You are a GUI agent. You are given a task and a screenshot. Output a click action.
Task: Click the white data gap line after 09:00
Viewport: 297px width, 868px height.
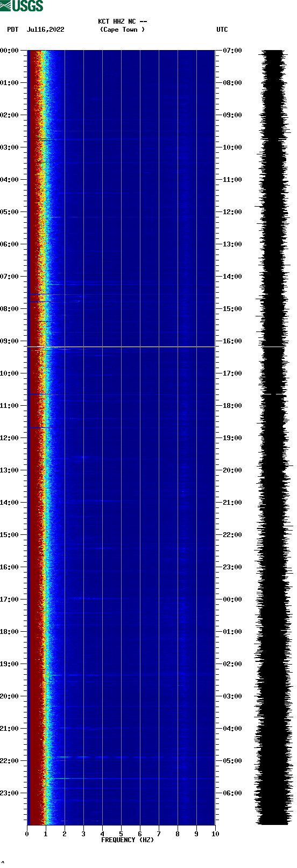click(121, 347)
